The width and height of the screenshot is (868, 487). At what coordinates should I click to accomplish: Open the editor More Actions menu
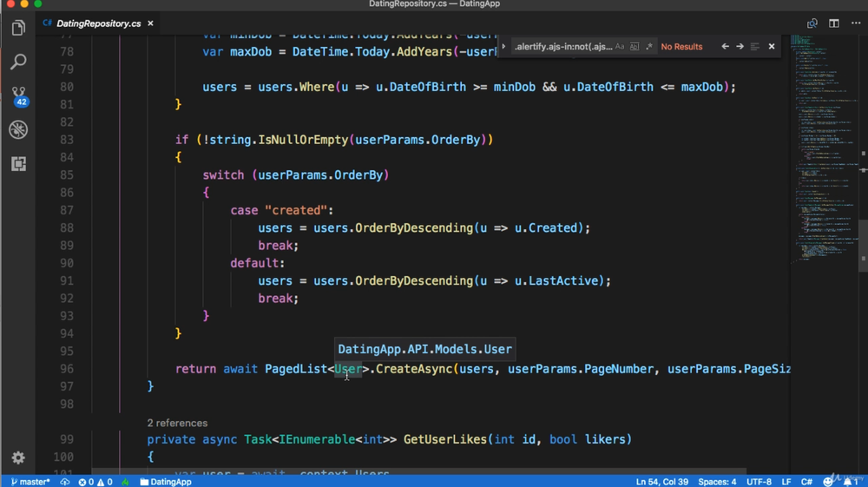pos(856,23)
